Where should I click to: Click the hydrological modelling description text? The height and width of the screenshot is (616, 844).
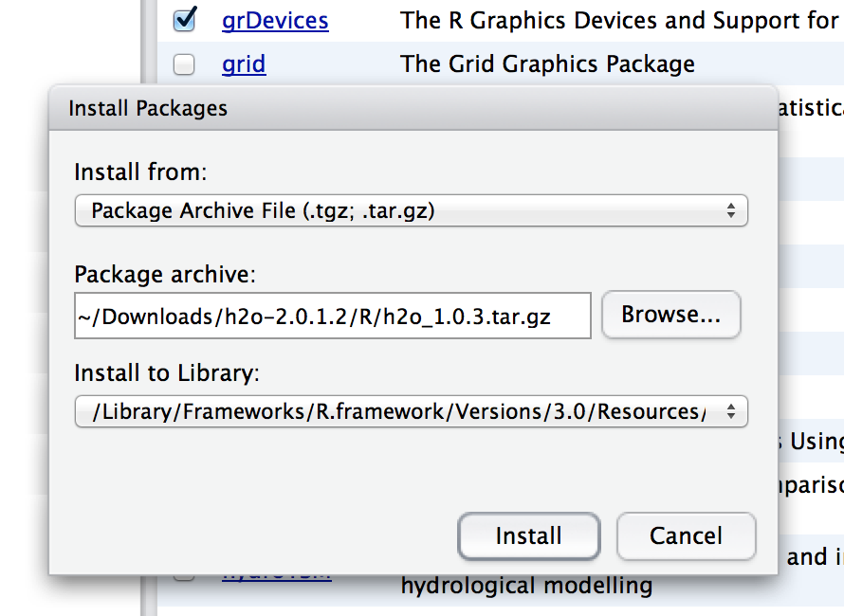point(526,586)
